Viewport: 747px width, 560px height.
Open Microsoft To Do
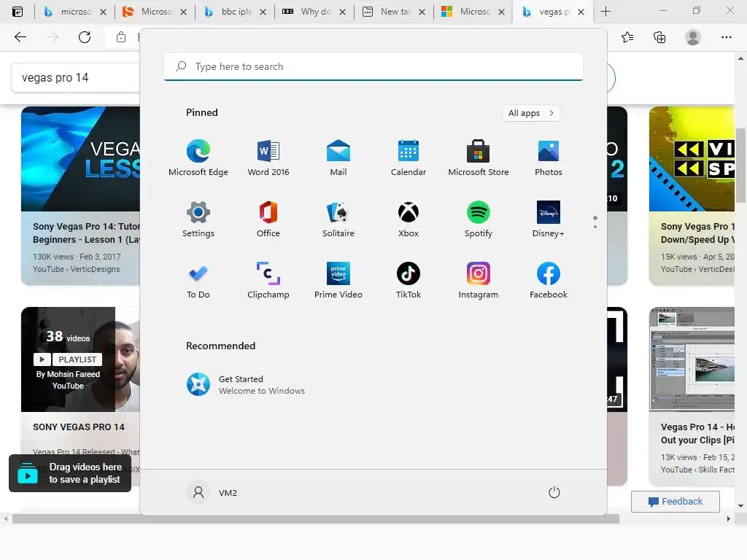(198, 281)
